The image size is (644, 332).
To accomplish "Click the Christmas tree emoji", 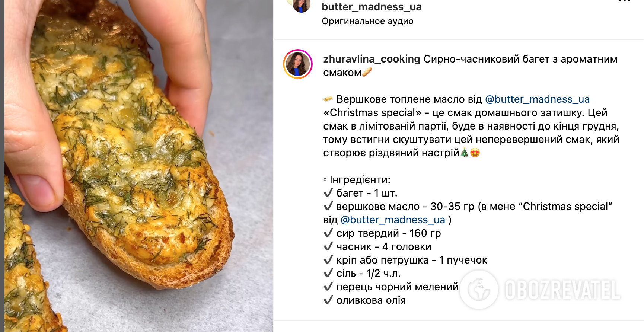I will (465, 153).
